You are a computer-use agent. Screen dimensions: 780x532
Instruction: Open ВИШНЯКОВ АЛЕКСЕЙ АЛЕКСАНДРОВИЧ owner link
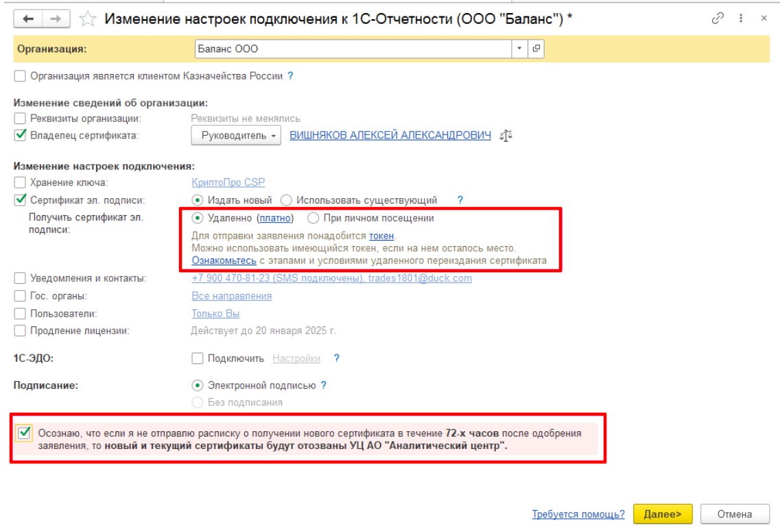pos(390,135)
